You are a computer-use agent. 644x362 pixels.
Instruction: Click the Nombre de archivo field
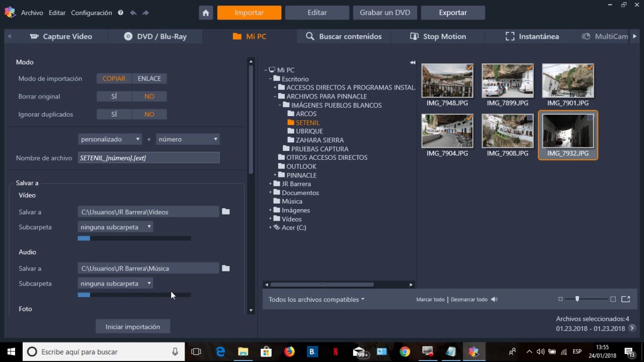click(x=149, y=158)
